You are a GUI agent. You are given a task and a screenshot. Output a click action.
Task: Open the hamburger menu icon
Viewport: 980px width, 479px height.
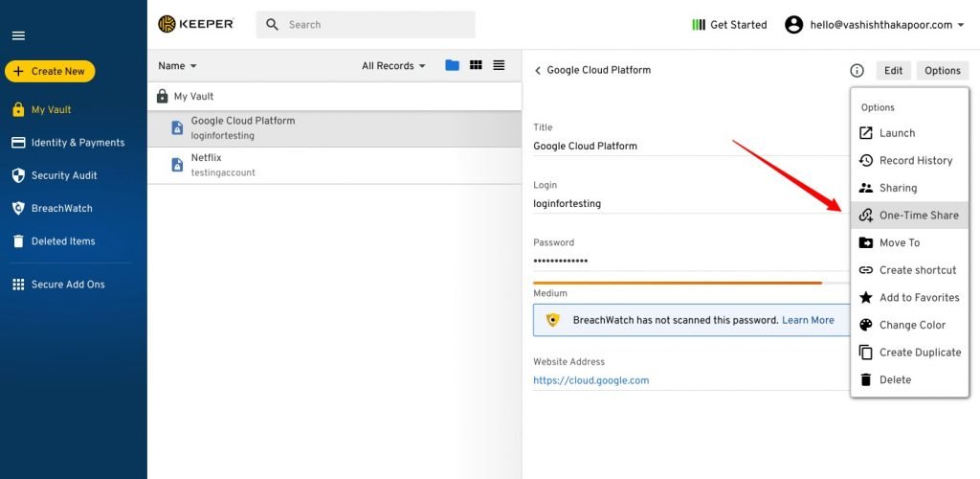tap(18, 35)
